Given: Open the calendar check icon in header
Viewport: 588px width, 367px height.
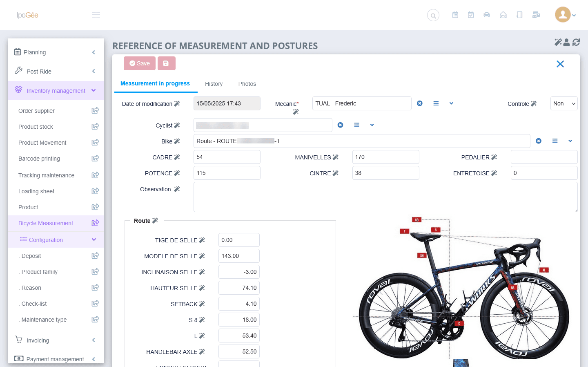Looking at the screenshot, I should pos(471,15).
